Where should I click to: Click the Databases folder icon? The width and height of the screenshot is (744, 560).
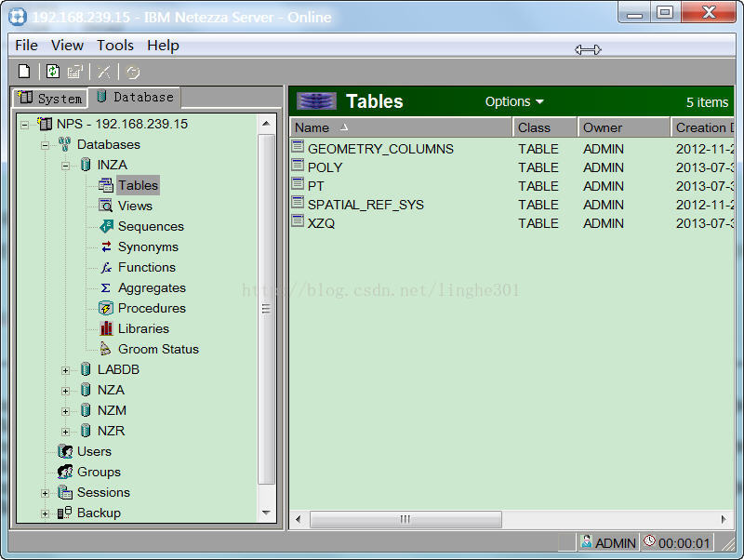[65, 144]
